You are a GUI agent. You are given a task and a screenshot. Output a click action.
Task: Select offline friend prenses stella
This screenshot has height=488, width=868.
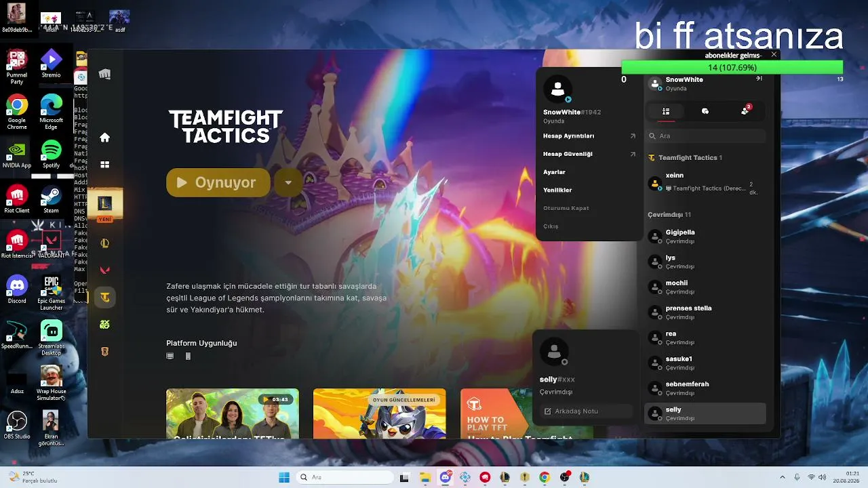tap(705, 312)
